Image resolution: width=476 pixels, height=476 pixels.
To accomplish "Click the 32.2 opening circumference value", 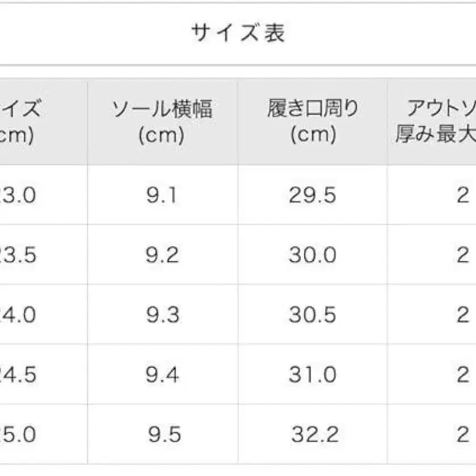I will [314, 435].
